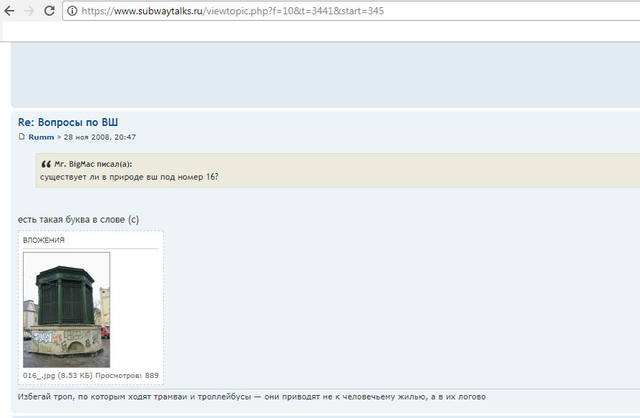Click attachment caption '016_.jpg (8.53 КБ)'
Viewport: 640px width, 418px height.
point(58,376)
